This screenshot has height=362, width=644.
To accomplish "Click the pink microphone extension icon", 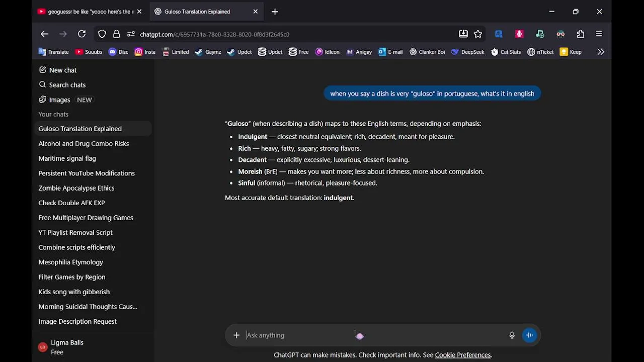I will point(519,34).
